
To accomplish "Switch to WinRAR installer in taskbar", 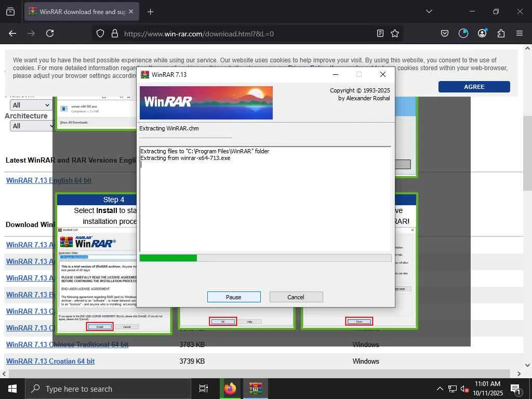I will click(256, 389).
